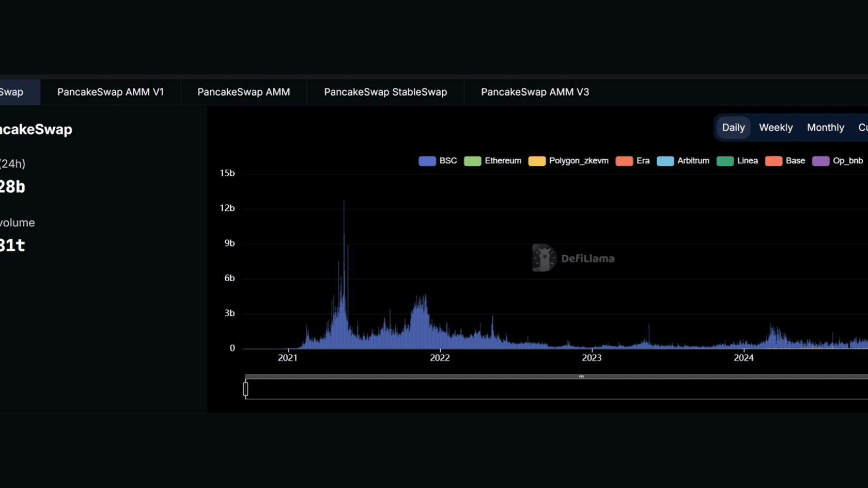Click the 9b y-axis label

[x=229, y=243]
